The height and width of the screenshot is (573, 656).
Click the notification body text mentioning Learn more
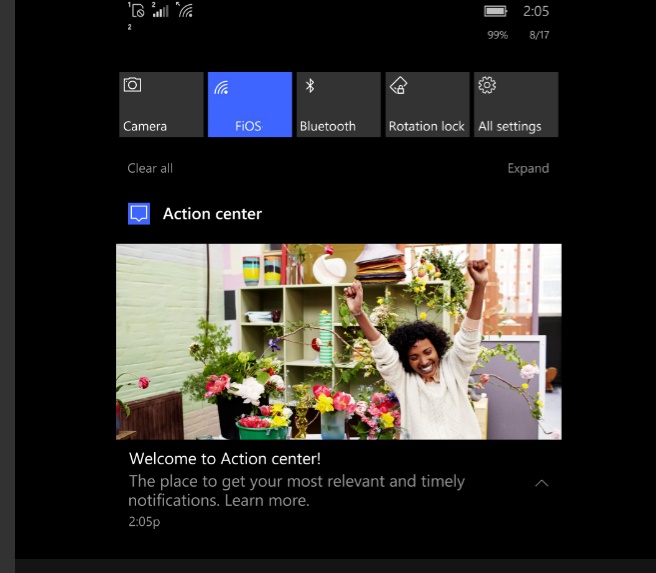296,490
